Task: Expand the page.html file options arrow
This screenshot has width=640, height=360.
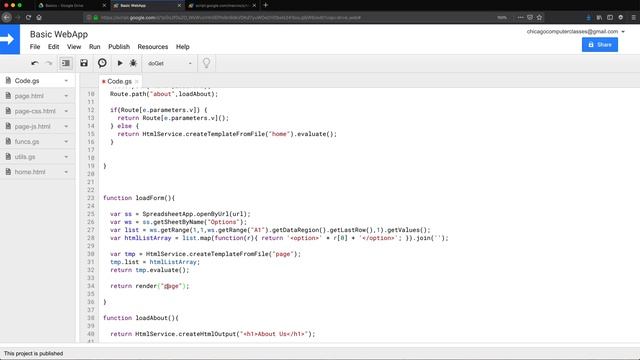Action: (x=66, y=96)
